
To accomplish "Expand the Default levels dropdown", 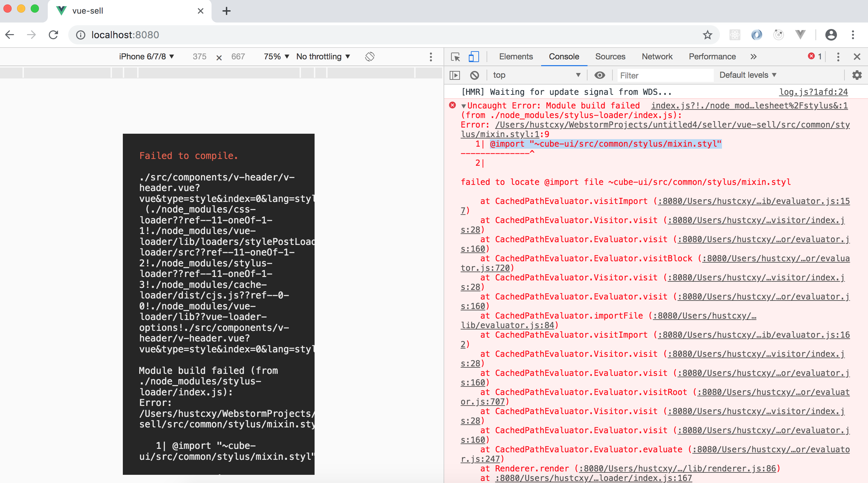I will click(x=748, y=75).
